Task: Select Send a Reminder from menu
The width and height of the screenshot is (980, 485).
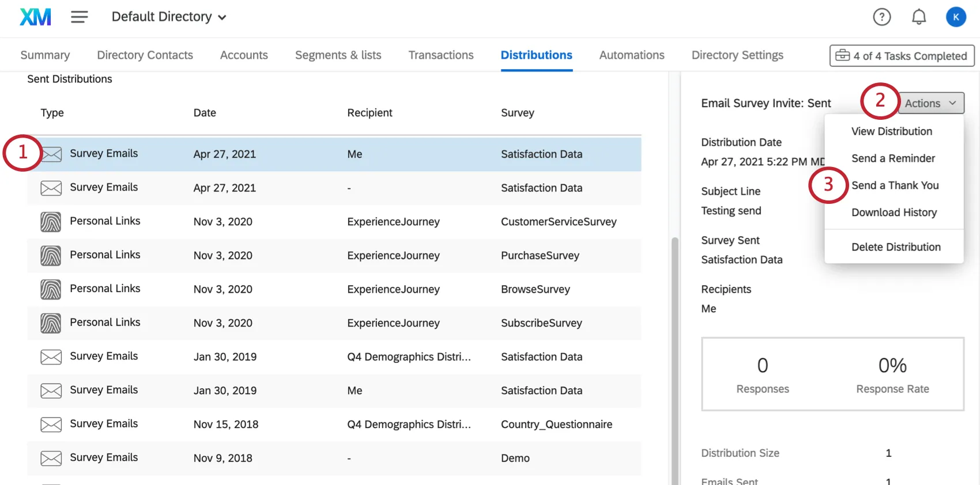Action: pyautogui.click(x=893, y=158)
